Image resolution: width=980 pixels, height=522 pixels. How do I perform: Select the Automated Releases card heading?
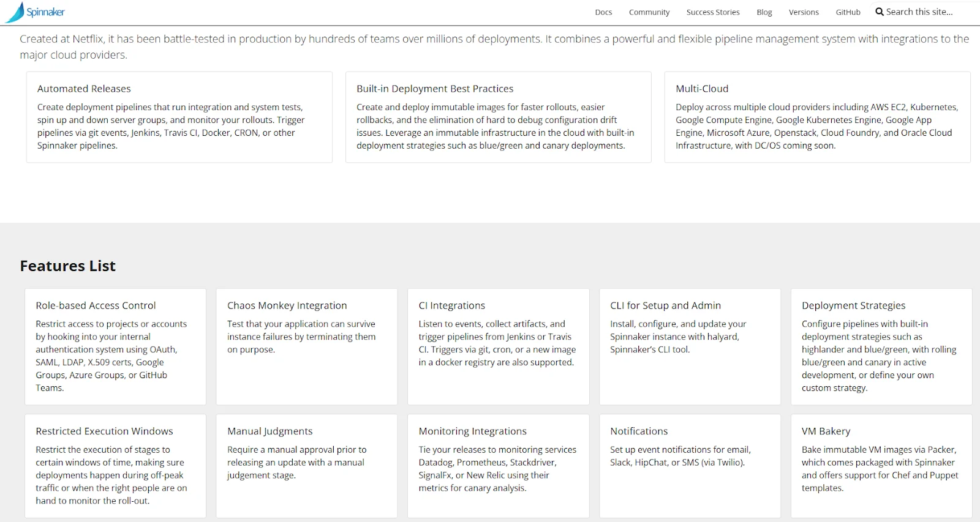84,89
